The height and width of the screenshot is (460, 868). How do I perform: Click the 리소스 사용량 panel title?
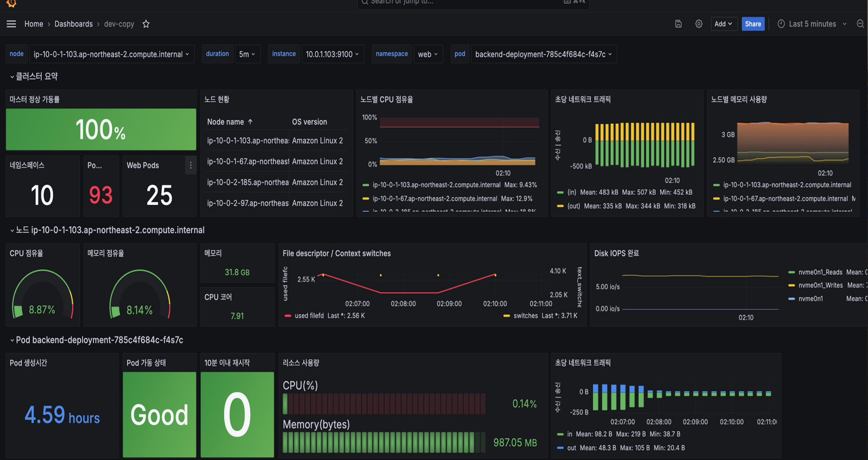coord(301,362)
